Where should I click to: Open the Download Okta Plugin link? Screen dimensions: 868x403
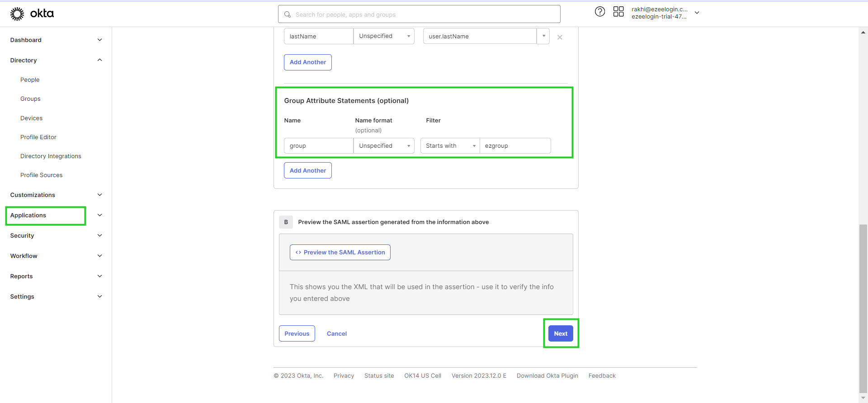click(x=547, y=375)
